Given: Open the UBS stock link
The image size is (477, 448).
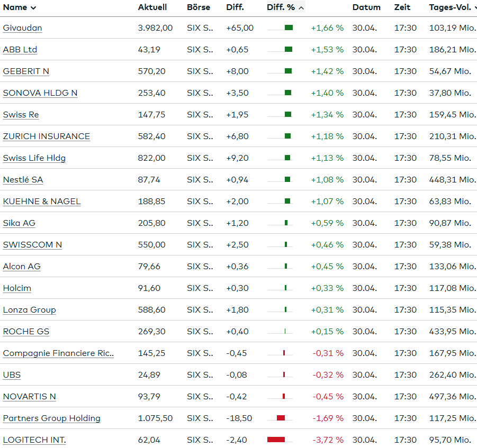Looking at the screenshot, I should coord(12,375).
